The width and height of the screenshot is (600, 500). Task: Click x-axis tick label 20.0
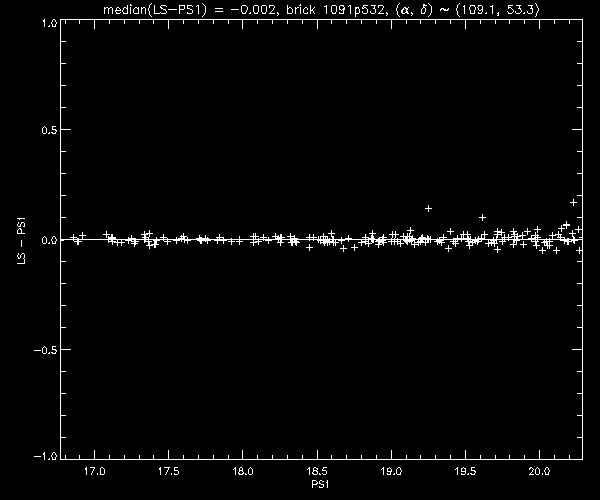click(x=540, y=471)
